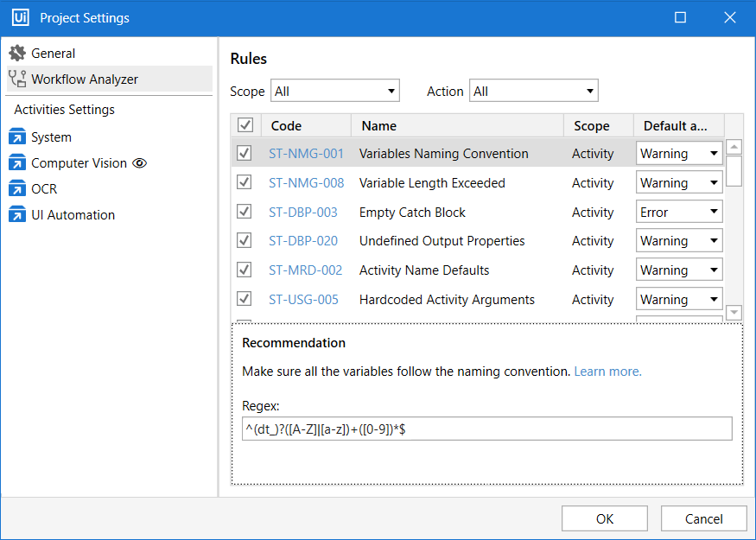Click the select-all checkbox in the rules header

pos(245,124)
